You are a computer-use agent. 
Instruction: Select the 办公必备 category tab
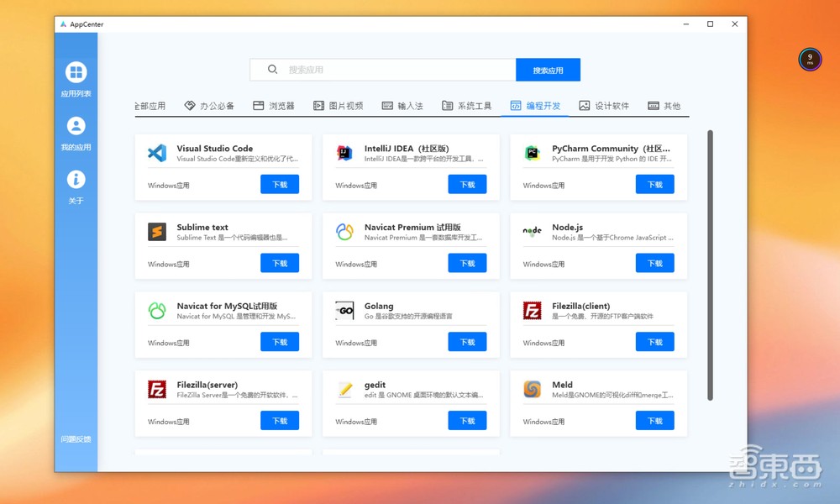coord(209,106)
